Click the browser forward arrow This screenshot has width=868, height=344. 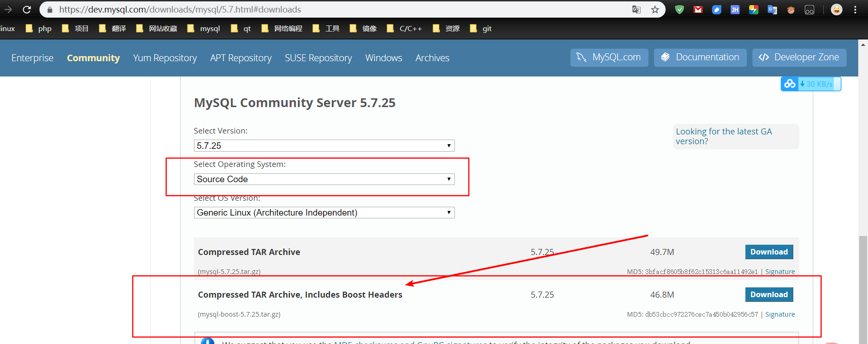(x=7, y=9)
